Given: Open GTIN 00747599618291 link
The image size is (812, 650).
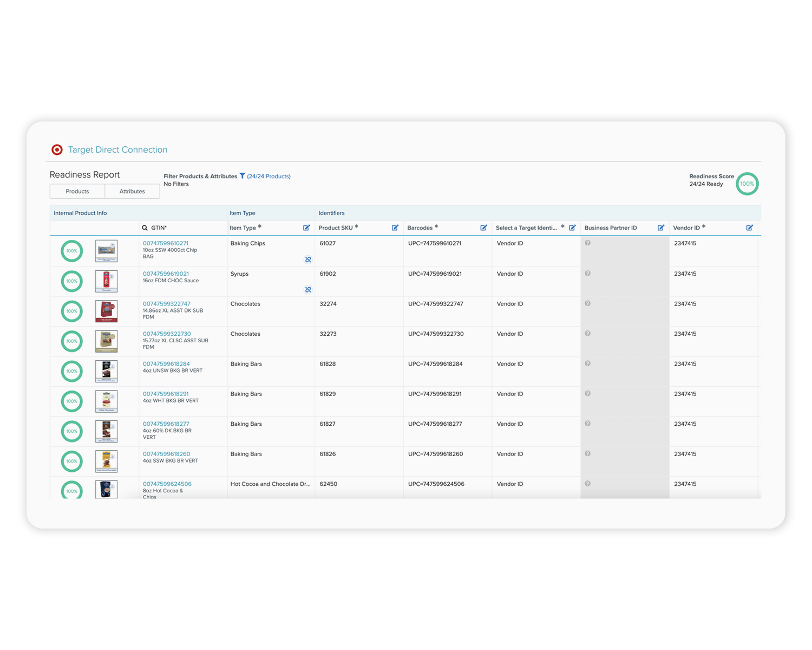Looking at the screenshot, I should [166, 394].
